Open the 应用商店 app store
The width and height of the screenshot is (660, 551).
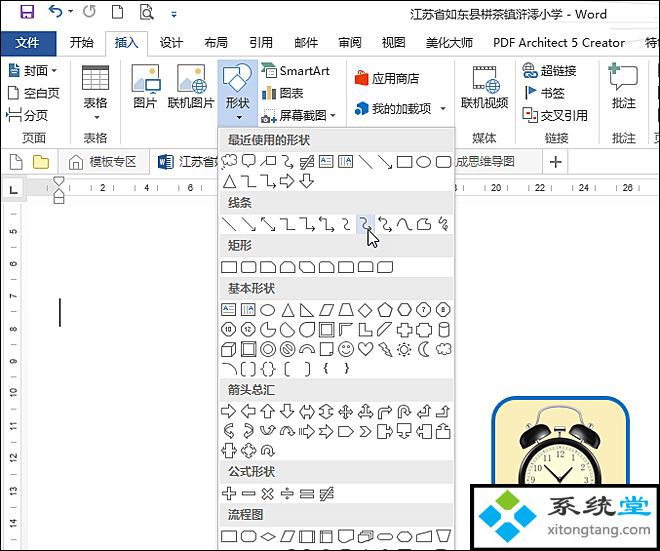coord(387,78)
